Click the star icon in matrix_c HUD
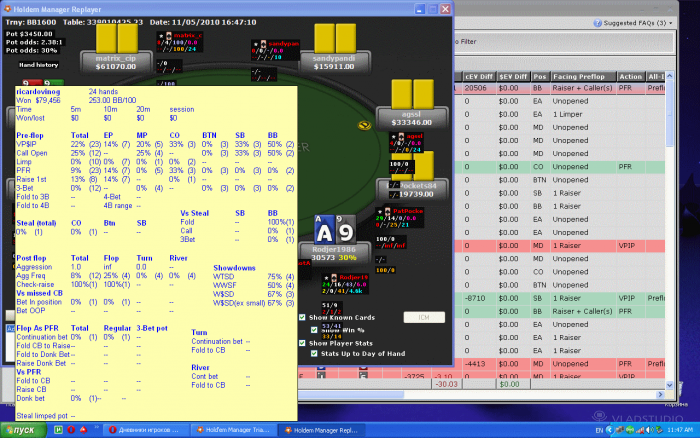 (x=162, y=36)
